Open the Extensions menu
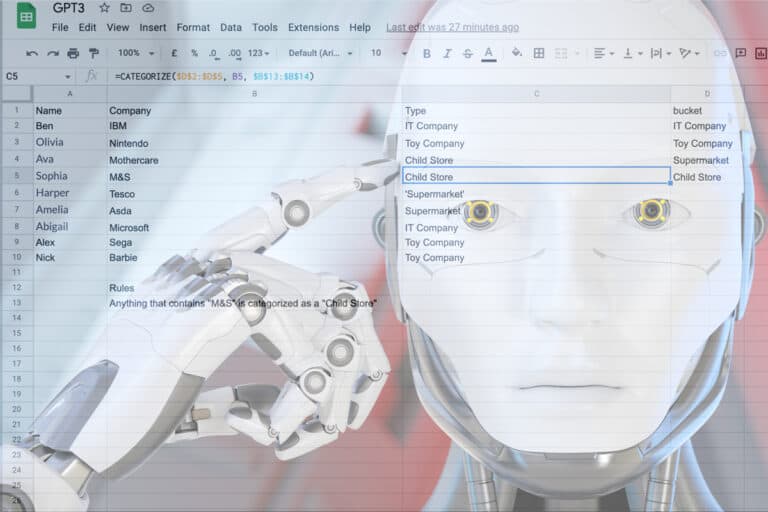Image resolution: width=768 pixels, height=512 pixels. point(313,28)
